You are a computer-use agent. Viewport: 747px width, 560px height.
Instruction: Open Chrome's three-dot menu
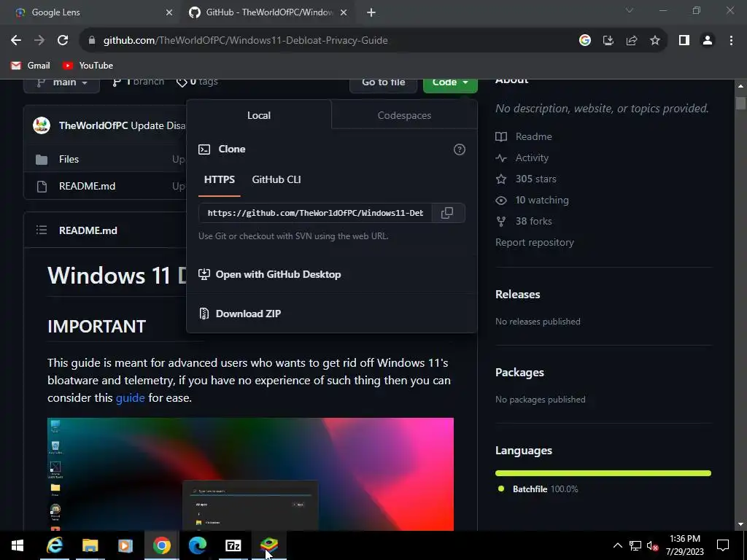(x=731, y=41)
